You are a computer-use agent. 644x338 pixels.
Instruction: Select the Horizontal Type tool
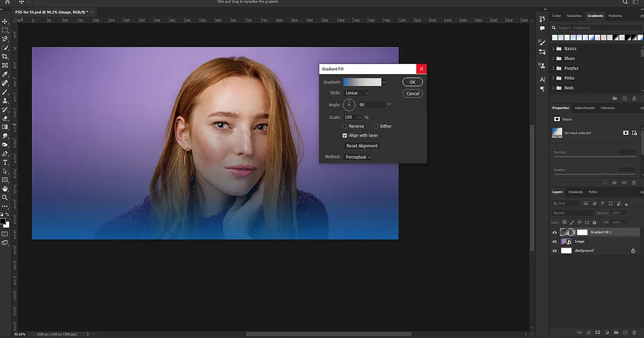click(5, 161)
